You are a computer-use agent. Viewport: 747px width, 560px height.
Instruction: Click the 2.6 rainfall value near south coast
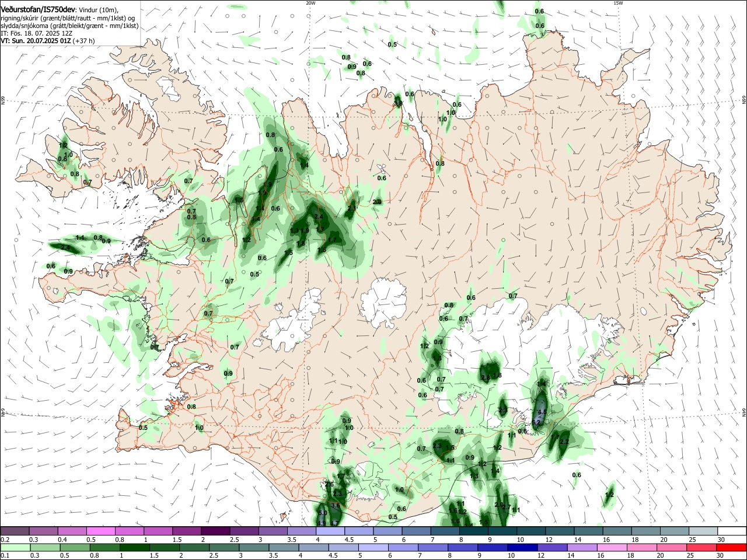329,484
